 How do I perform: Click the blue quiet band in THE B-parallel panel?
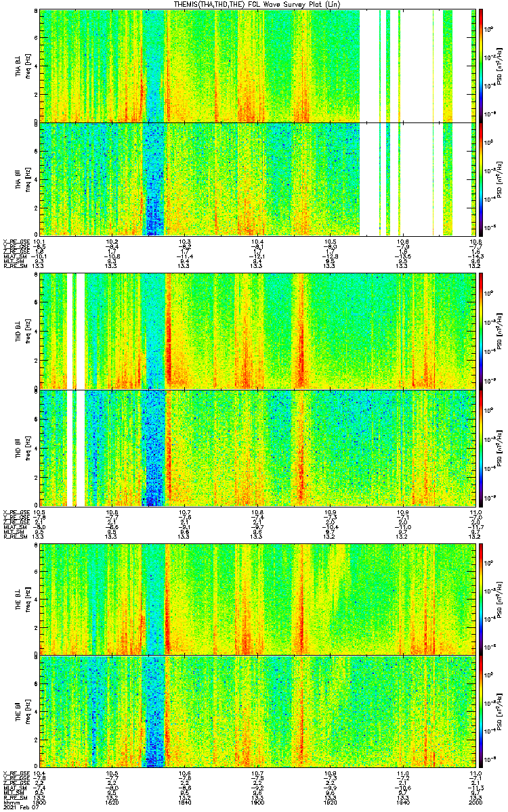coord(154,713)
